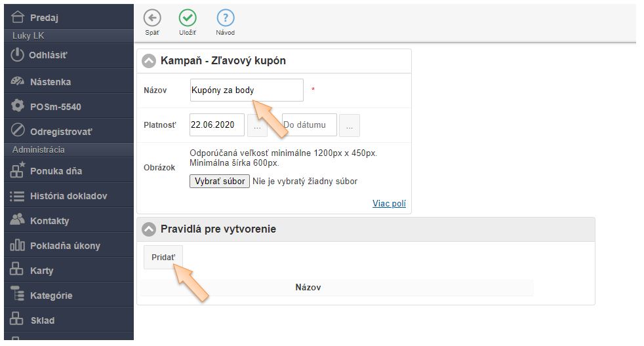Open Kontakty in the sidebar
The width and height of the screenshot is (644, 346).
coord(49,221)
